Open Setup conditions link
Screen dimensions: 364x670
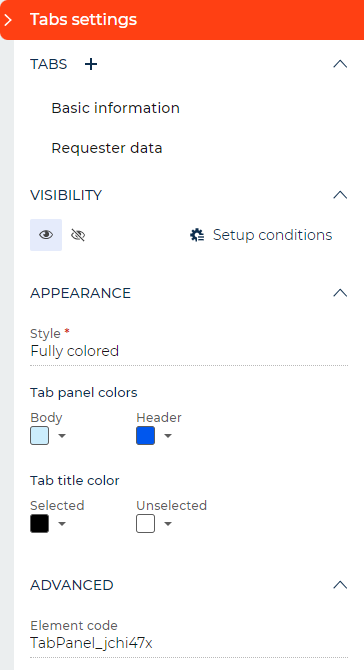(x=273, y=235)
